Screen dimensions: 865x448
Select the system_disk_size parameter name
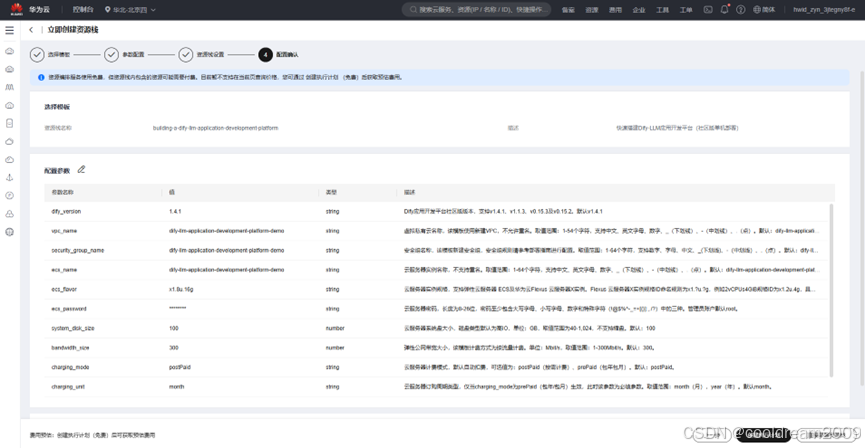coord(73,328)
